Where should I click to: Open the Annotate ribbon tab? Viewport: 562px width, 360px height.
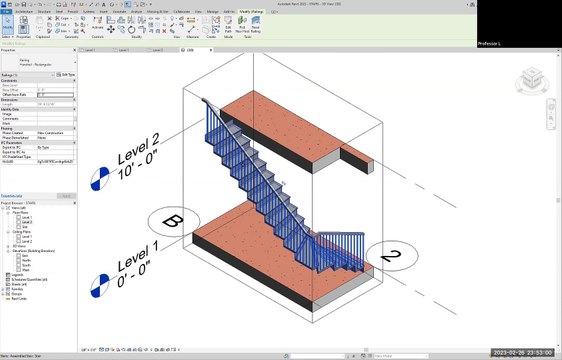(119, 11)
